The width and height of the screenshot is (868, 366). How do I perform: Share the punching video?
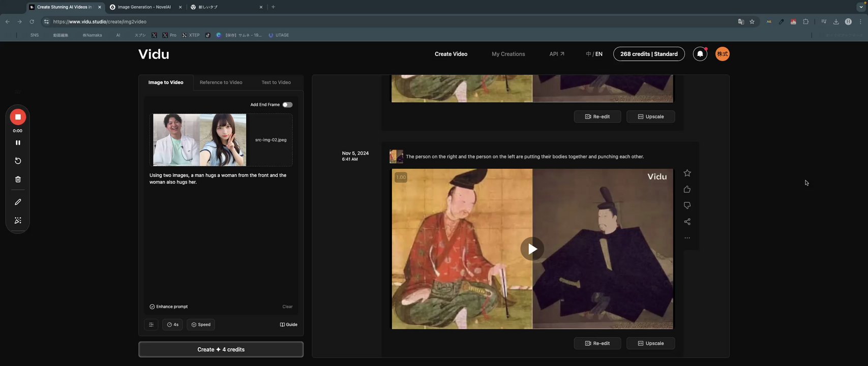pyautogui.click(x=687, y=222)
